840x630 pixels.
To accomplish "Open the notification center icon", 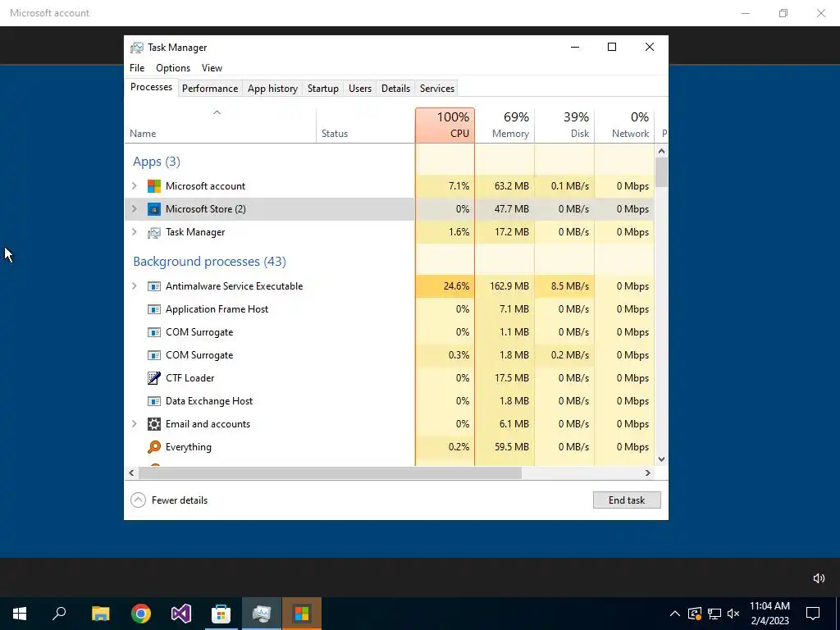I will [x=813, y=614].
